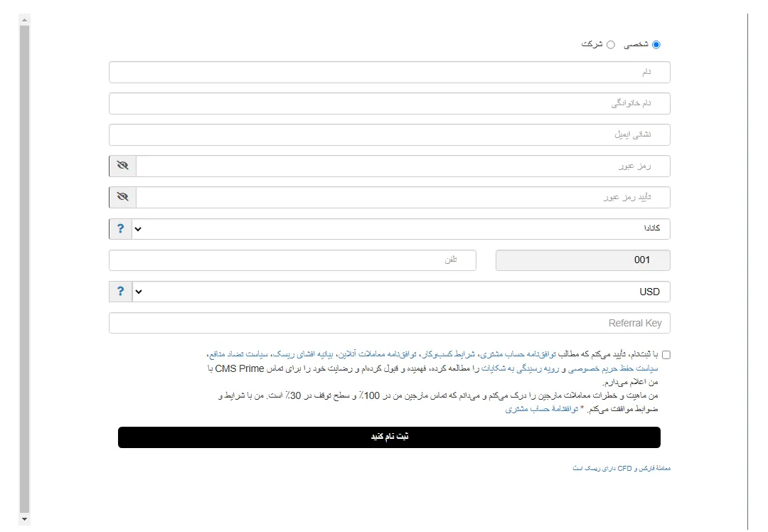Select the شخصی (personal) account type

[x=656, y=43]
